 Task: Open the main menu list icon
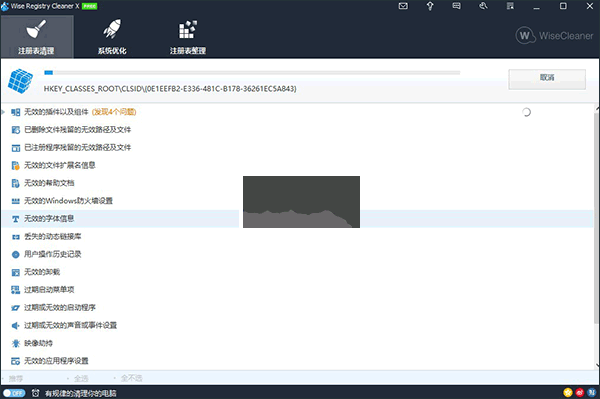(510, 6)
